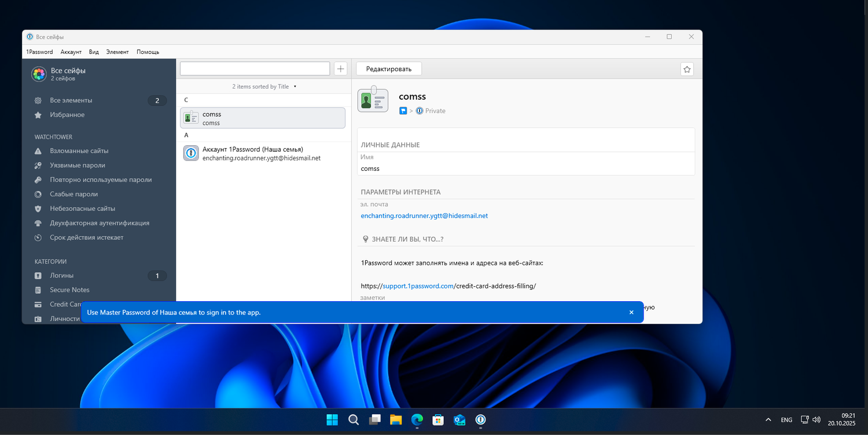Viewport: 868px width, 435px height.
Task: Open the Аккаунт menu
Action: click(x=71, y=52)
